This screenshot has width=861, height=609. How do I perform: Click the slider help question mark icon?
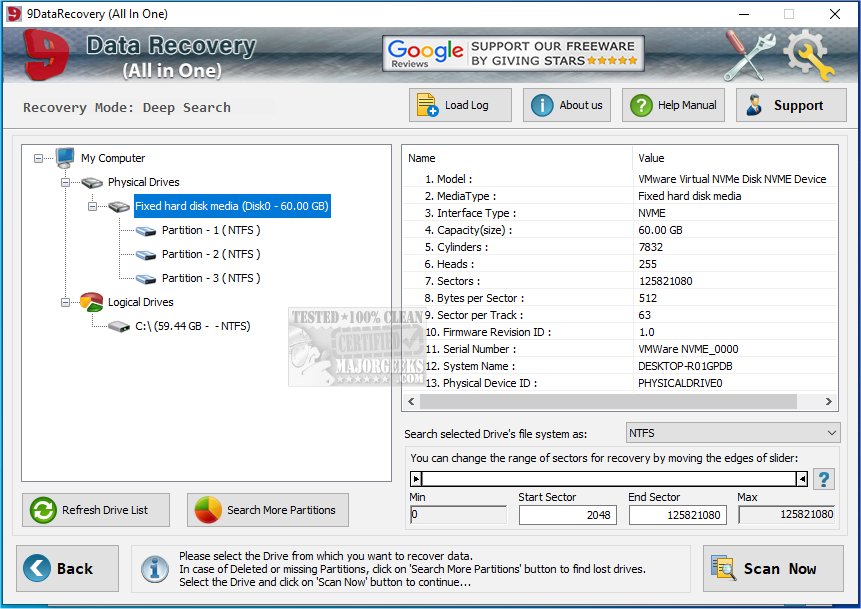pyautogui.click(x=824, y=479)
